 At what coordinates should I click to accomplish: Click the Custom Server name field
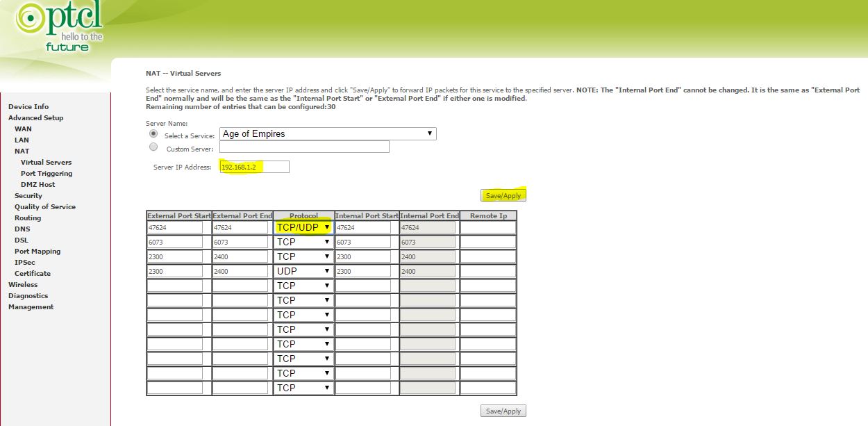[x=304, y=147]
